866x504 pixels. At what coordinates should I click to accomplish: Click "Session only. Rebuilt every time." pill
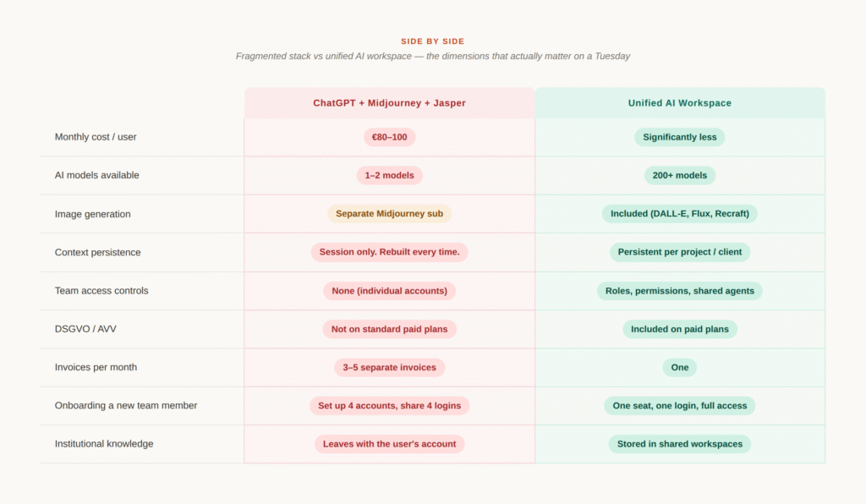(x=389, y=252)
